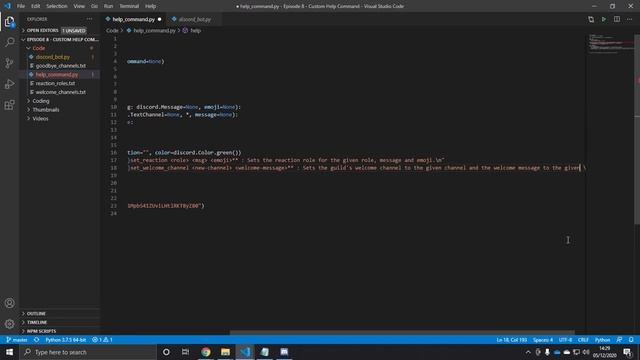This screenshot has height=360, width=640.
Task: Open the Search view in activity bar
Action: click(x=9, y=42)
